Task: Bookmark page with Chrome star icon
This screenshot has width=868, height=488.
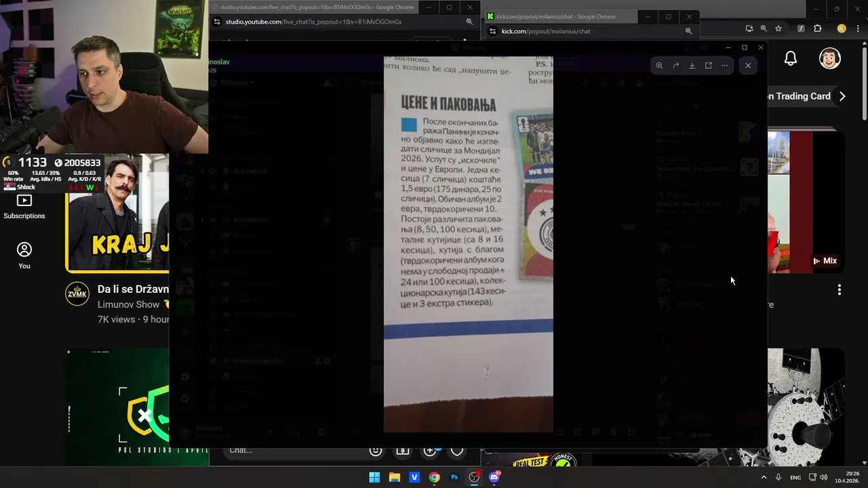Action: click(x=778, y=28)
